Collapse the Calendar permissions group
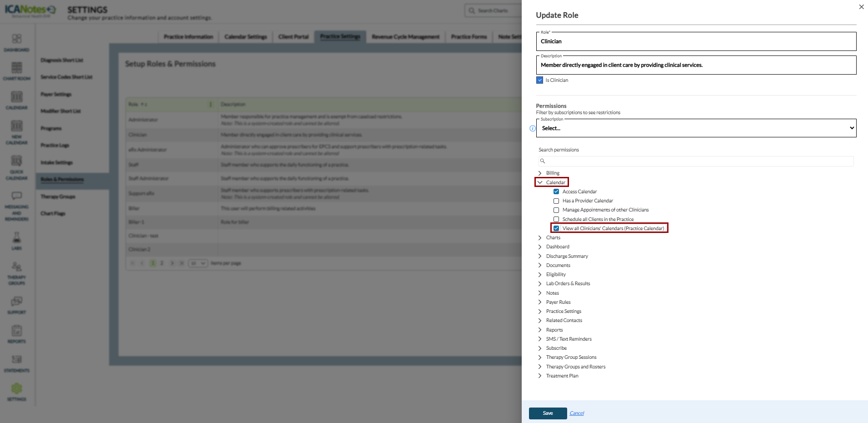Screen dimensions: 868x423 [540, 182]
